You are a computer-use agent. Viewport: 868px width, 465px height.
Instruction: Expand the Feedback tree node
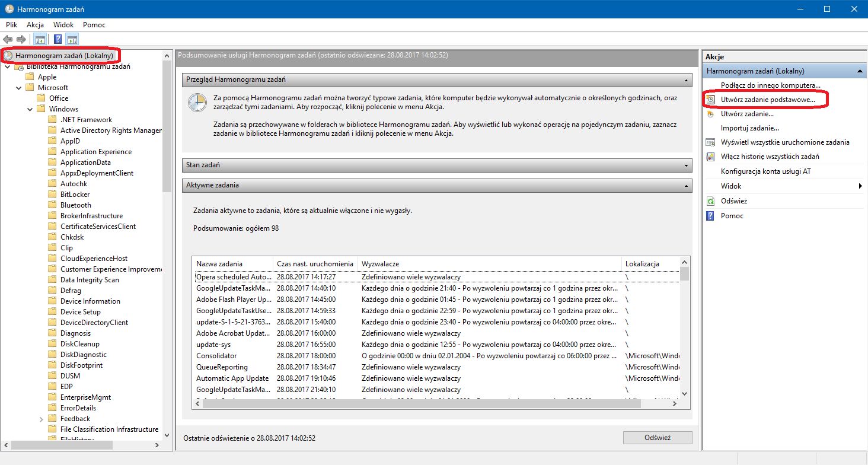(41, 419)
